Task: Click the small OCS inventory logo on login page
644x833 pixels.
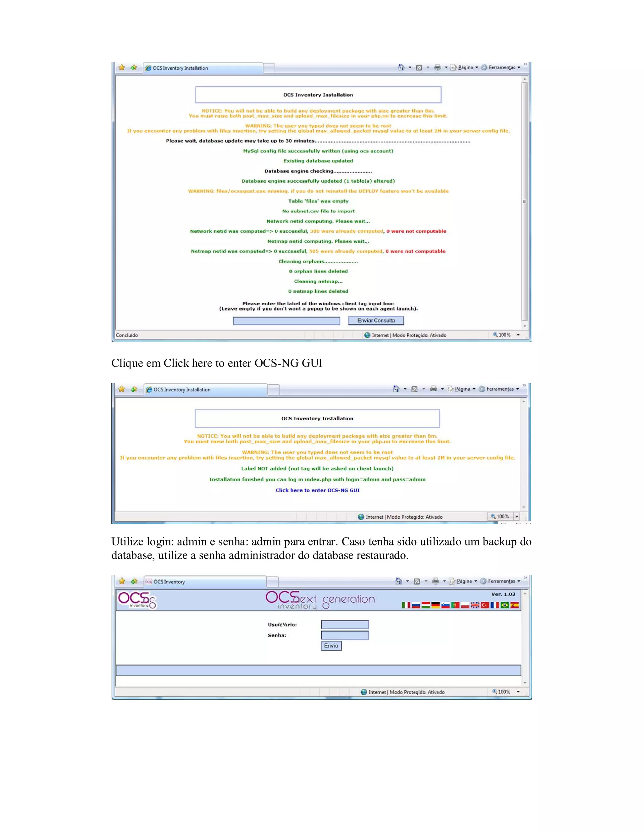Action: [x=137, y=600]
